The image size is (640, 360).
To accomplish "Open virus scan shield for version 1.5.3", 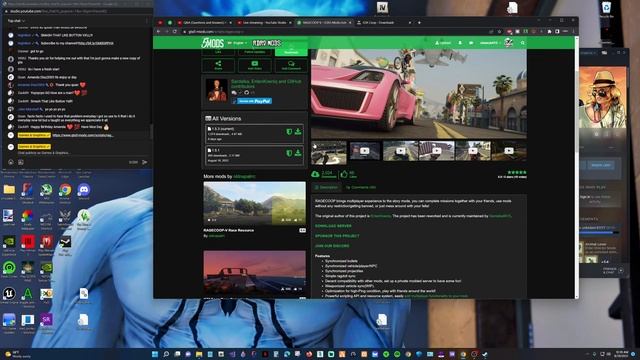I will [289, 131].
